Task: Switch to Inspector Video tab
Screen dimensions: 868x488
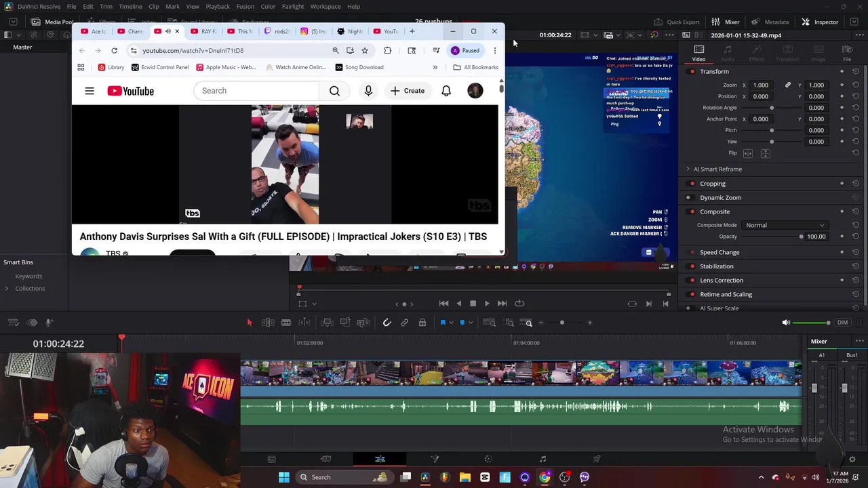Action: click(698, 53)
